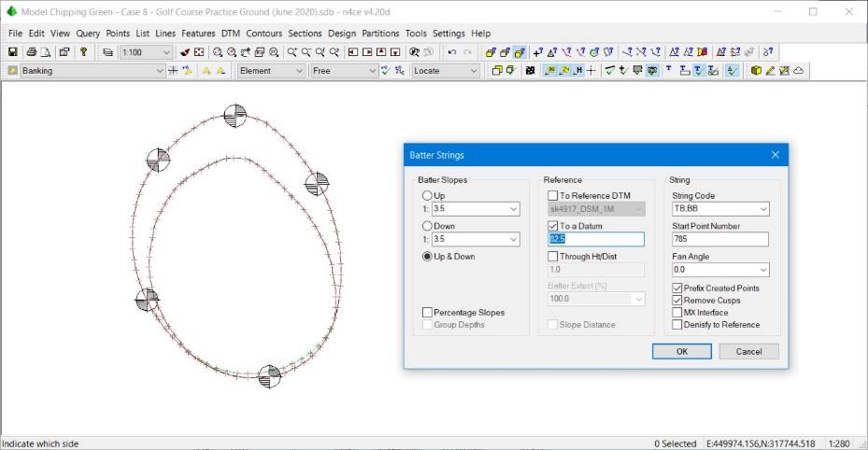Enable MX Interface checkbox
This screenshot has height=450, width=868.
(677, 313)
